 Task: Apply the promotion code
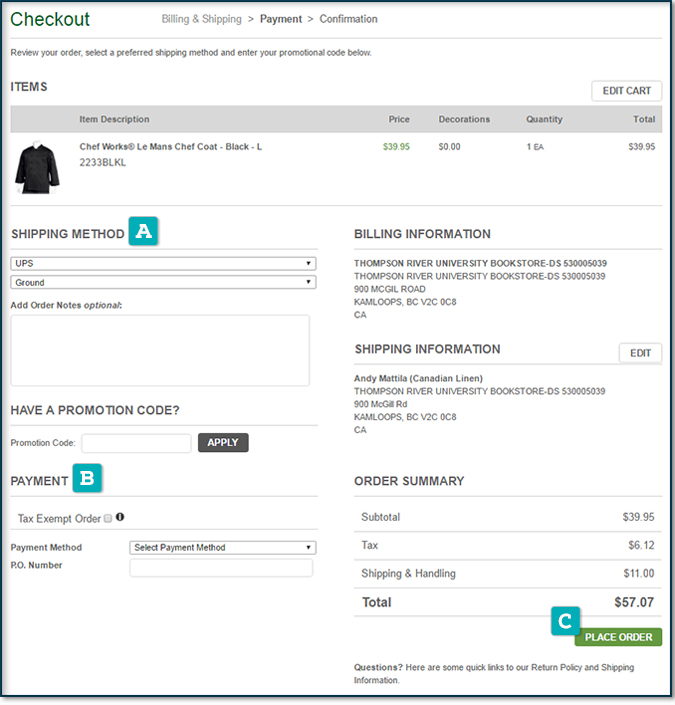[223, 442]
